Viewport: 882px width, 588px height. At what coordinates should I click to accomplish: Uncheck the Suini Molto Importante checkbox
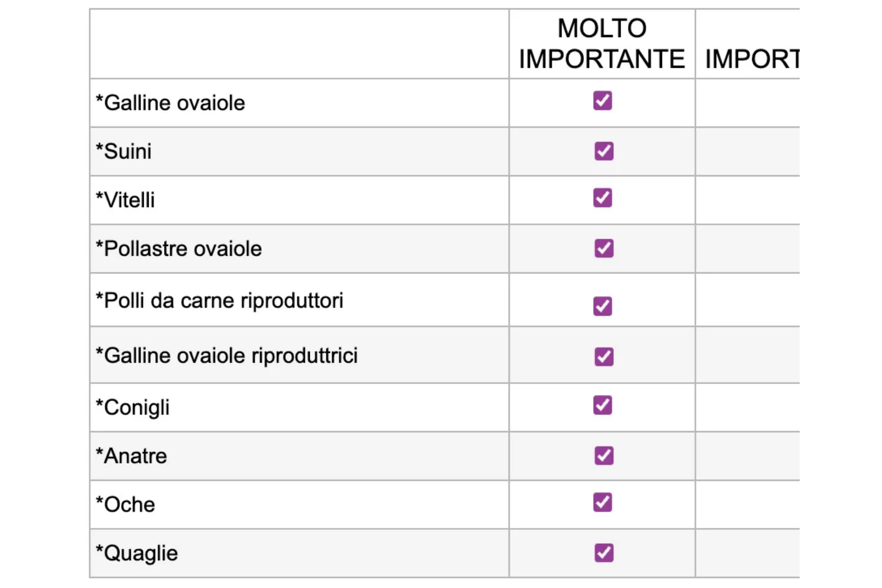(604, 151)
